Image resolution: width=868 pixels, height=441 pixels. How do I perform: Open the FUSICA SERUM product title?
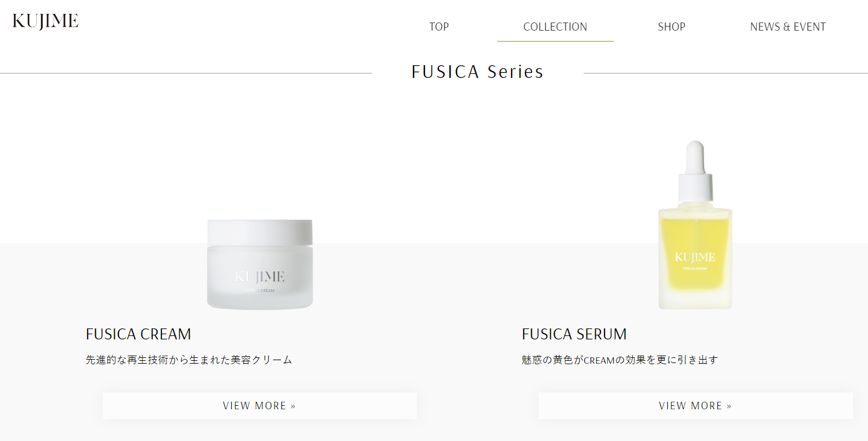tap(574, 334)
